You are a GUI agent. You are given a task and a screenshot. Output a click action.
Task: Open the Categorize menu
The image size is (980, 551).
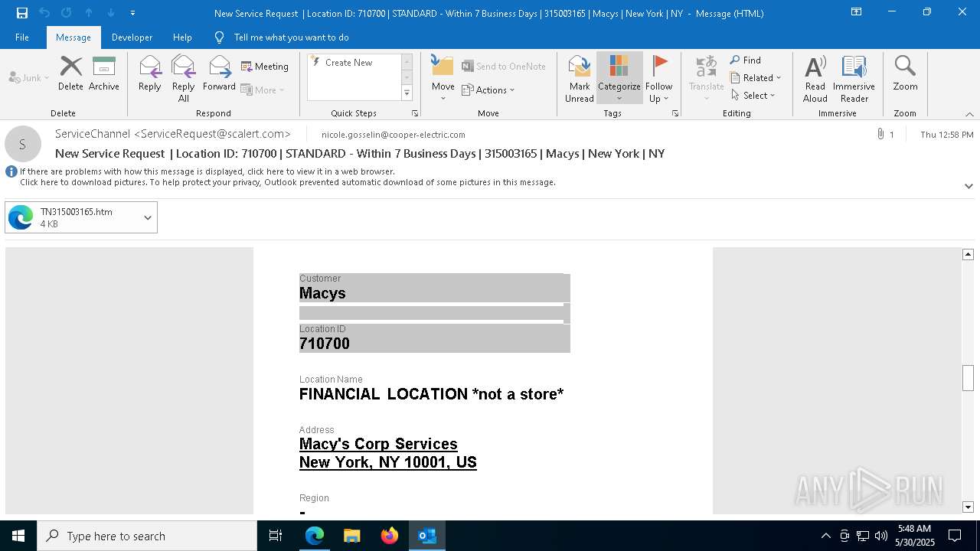(619, 79)
